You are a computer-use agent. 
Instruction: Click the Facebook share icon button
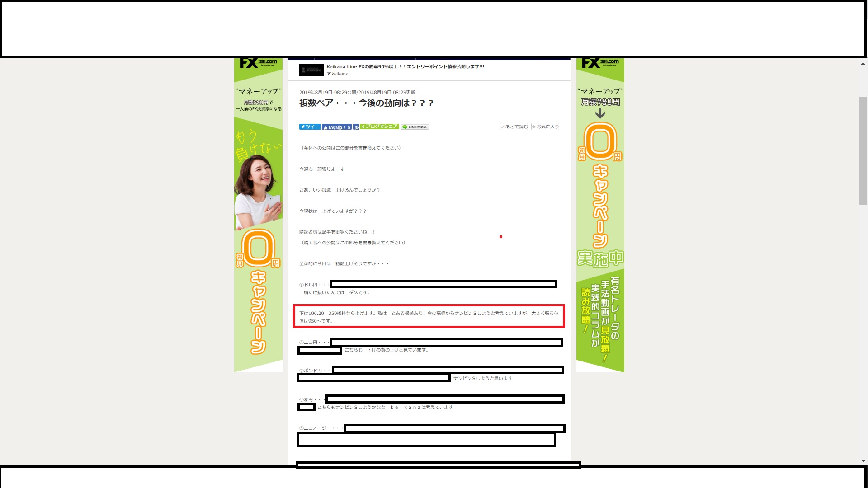[x=356, y=127]
